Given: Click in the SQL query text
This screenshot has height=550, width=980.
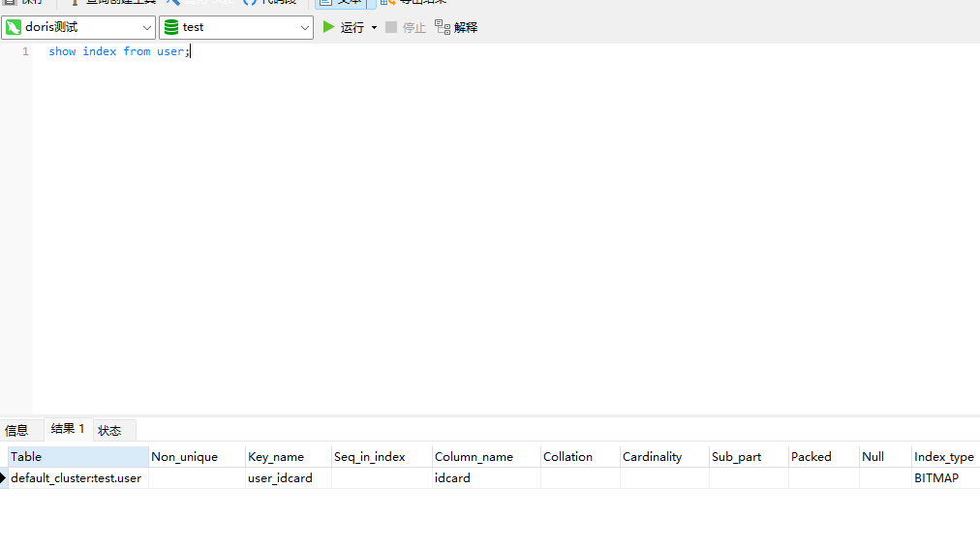Looking at the screenshot, I should pyautogui.click(x=116, y=51).
